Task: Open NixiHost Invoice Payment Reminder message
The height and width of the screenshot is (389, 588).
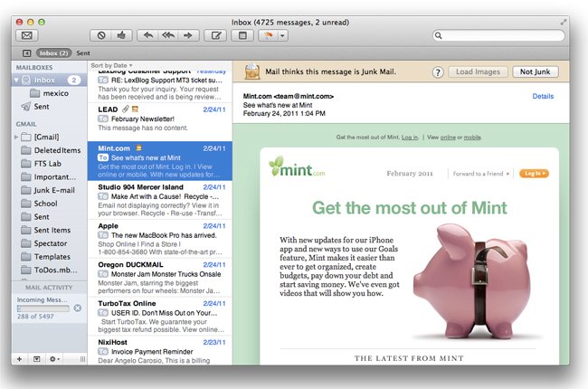Action: coord(160,351)
